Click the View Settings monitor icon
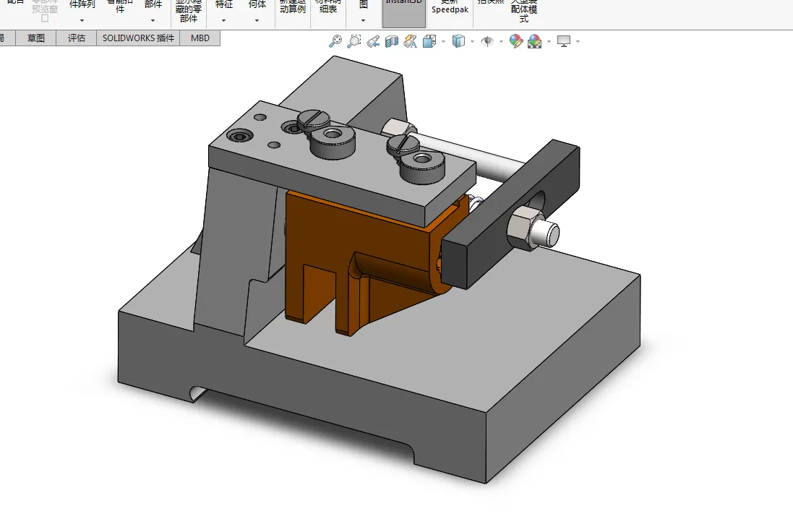 pyautogui.click(x=564, y=42)
